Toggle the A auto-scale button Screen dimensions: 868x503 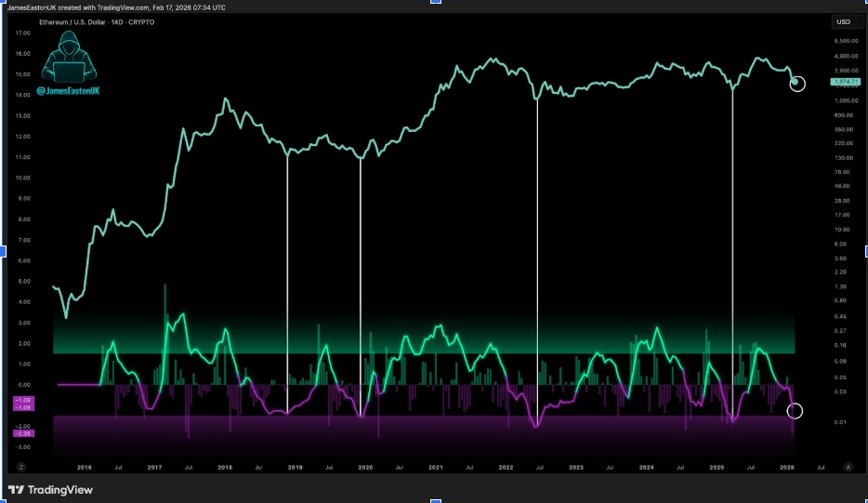pos(848,467)
